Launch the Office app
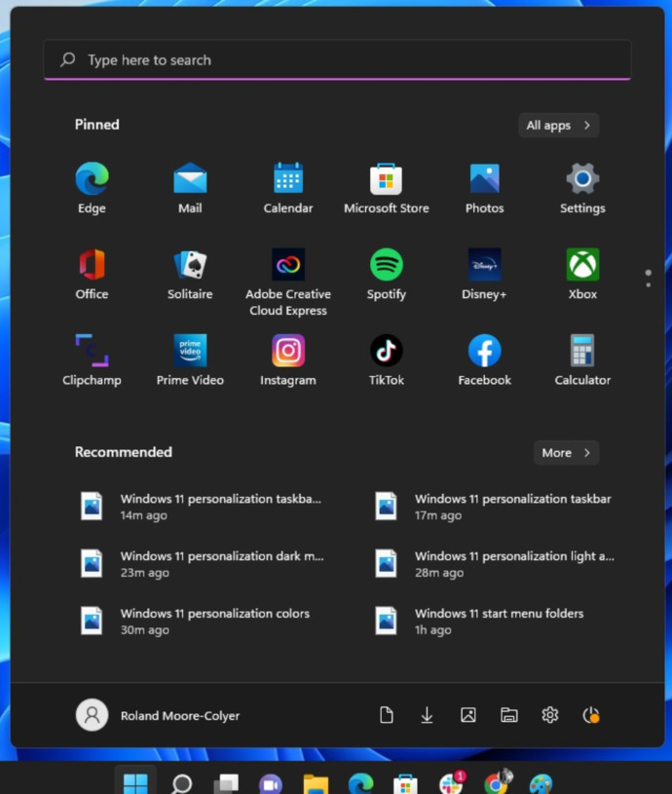Image resolution: width=672 pixels, height=794 pixels. (92, 274)
